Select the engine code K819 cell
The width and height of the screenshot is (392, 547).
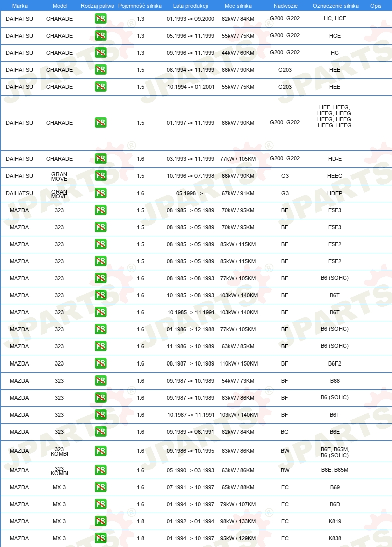click(x=335, y=522)
